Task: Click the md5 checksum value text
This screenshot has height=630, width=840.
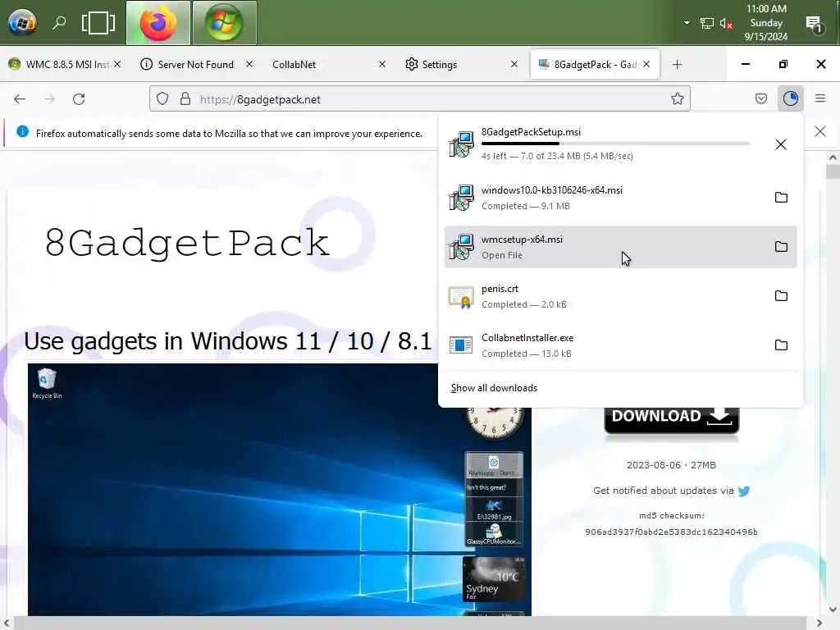Action: pos(671,532)
